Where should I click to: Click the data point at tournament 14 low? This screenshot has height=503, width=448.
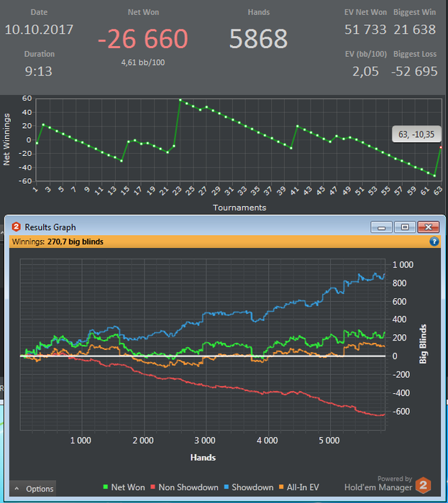[122, 161]
